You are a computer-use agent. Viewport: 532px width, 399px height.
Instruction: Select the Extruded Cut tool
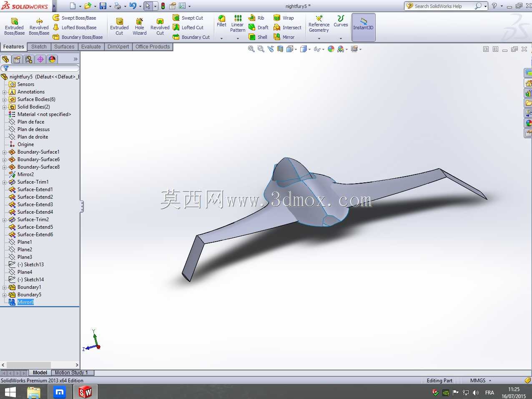click(119, 26)
